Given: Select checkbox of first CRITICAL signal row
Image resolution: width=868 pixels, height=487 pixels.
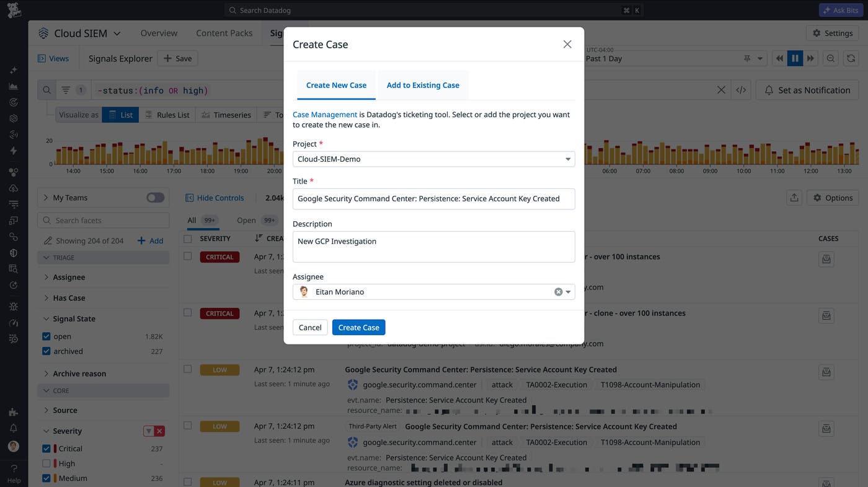Looking at the screenshot, I should point(188,256).
